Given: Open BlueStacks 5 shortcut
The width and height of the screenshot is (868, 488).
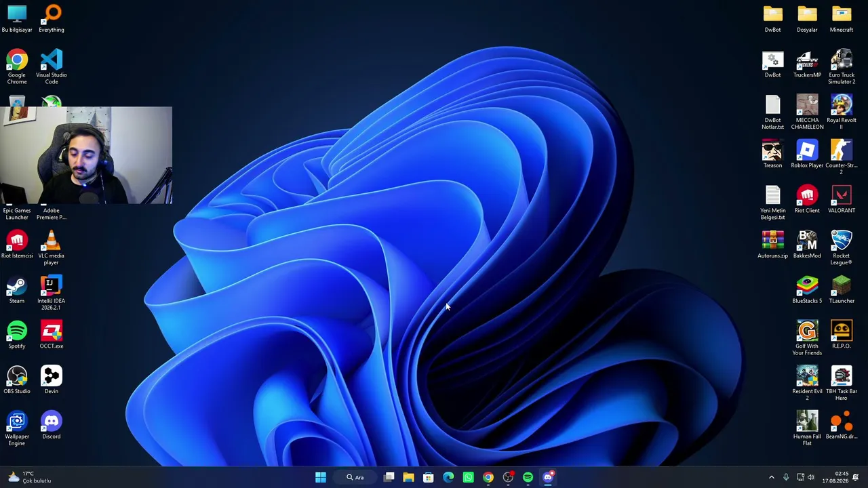Looking at the screenshot, I should [807, 289].
